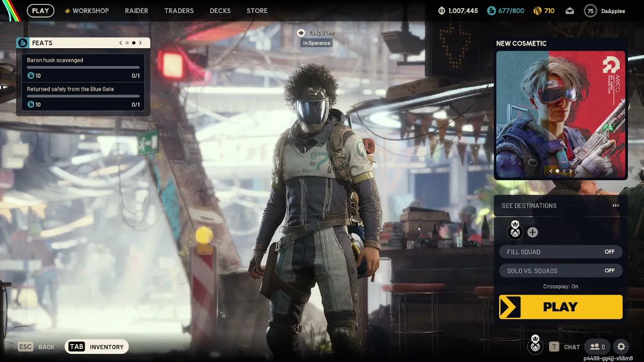Click the "677/800" Cred balance
Screen dimensions: 644x362
511,11
